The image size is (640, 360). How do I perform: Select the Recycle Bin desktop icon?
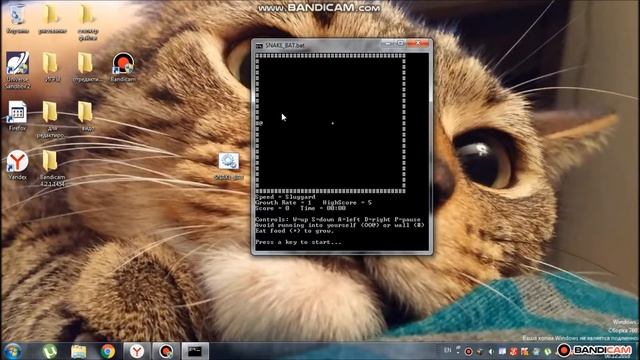(x=17, y=18)
